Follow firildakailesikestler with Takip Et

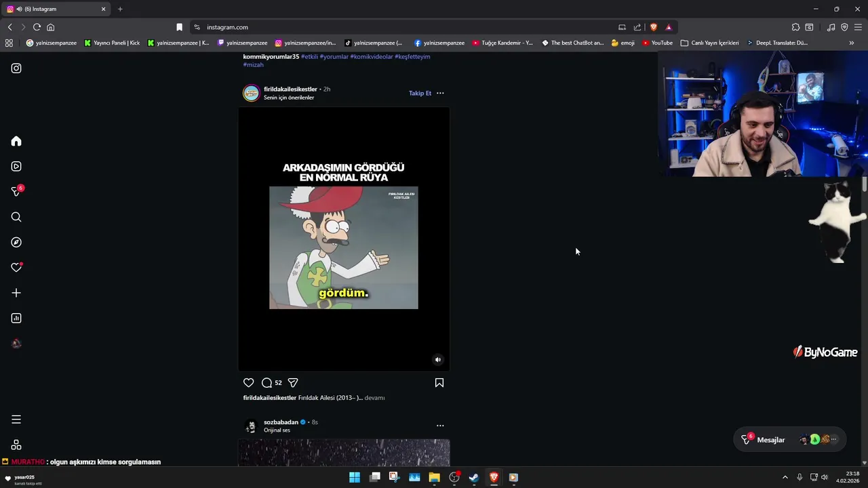(420, 93)
